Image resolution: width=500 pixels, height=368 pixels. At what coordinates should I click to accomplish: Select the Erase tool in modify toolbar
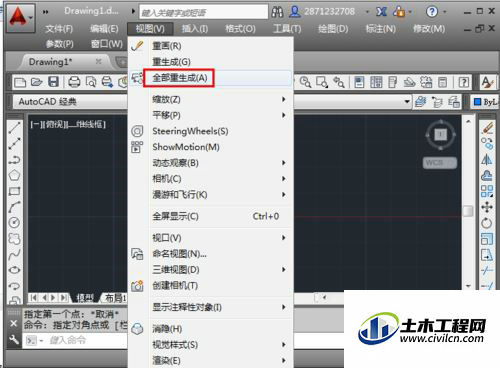coord(487,128)
